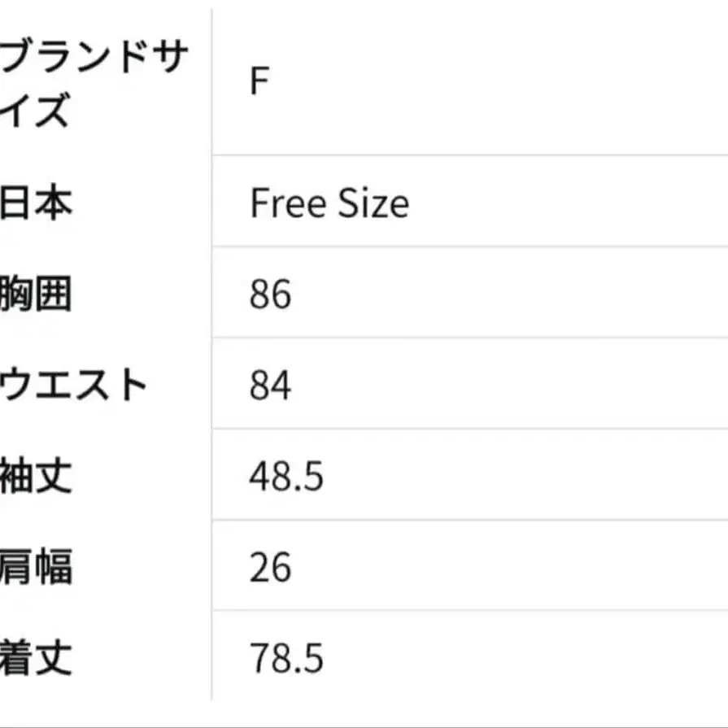
Task: Select the sleeve length value 48.5
Action: (x=286, y=477)
